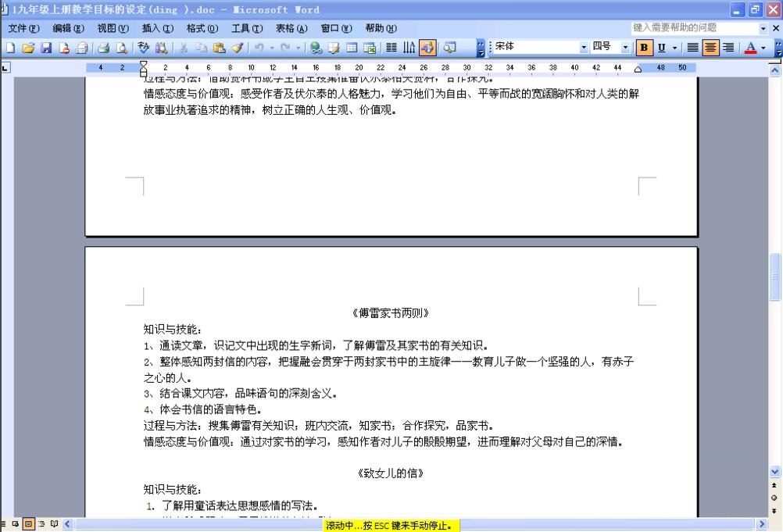Click the E-mail envelope icon
This screenshot has width=783, height=532.
[82, 48]
